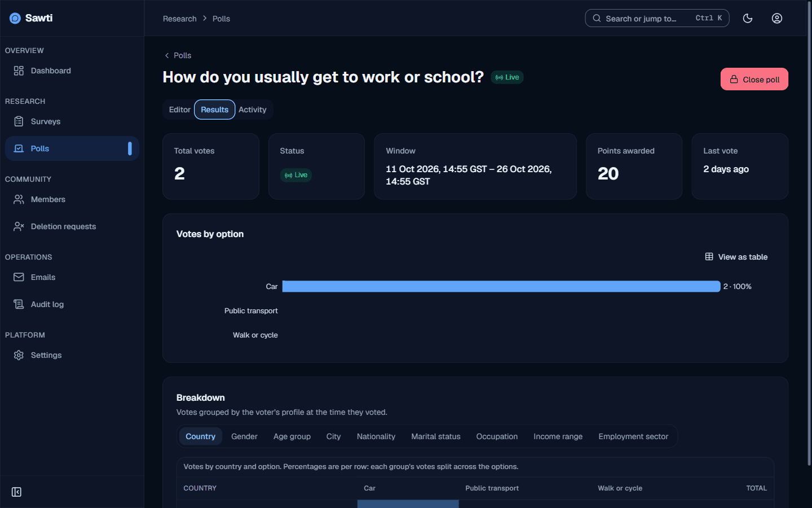This screenshot has height=508, width=812.
Task: Click the table icon in View as table
Action: pos(709,257)
